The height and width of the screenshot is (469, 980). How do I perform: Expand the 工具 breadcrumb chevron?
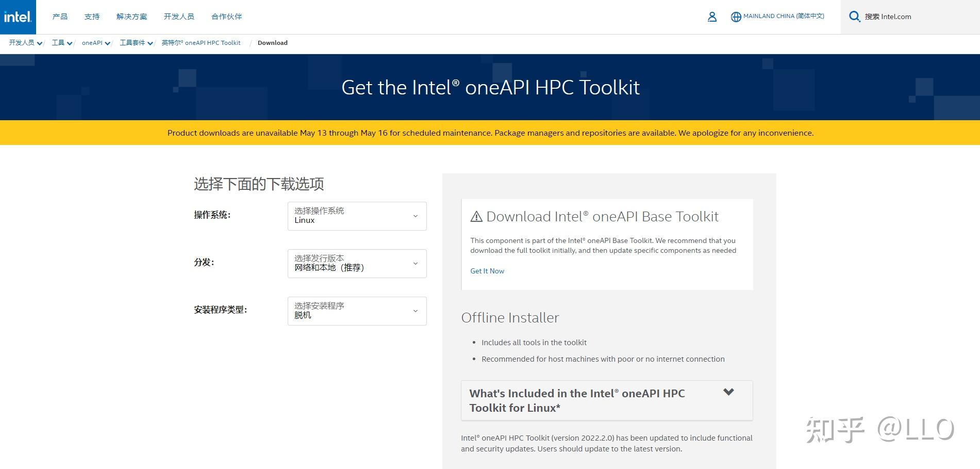pyautogui.click(x=70, y=43)
